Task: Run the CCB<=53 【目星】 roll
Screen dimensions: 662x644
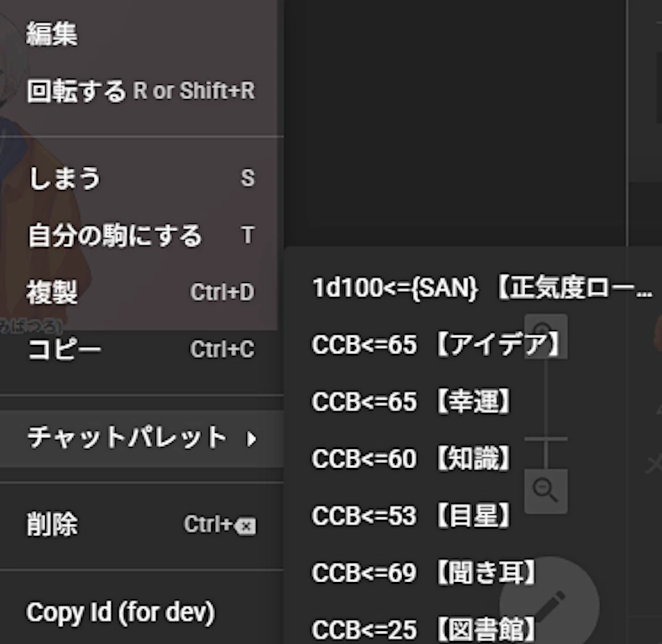Action: point(411,516)
